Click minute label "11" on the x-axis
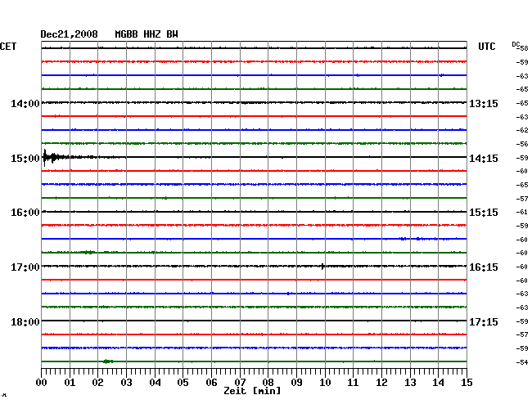The width and height of the screenshot is (532, 404). (353, 383)
